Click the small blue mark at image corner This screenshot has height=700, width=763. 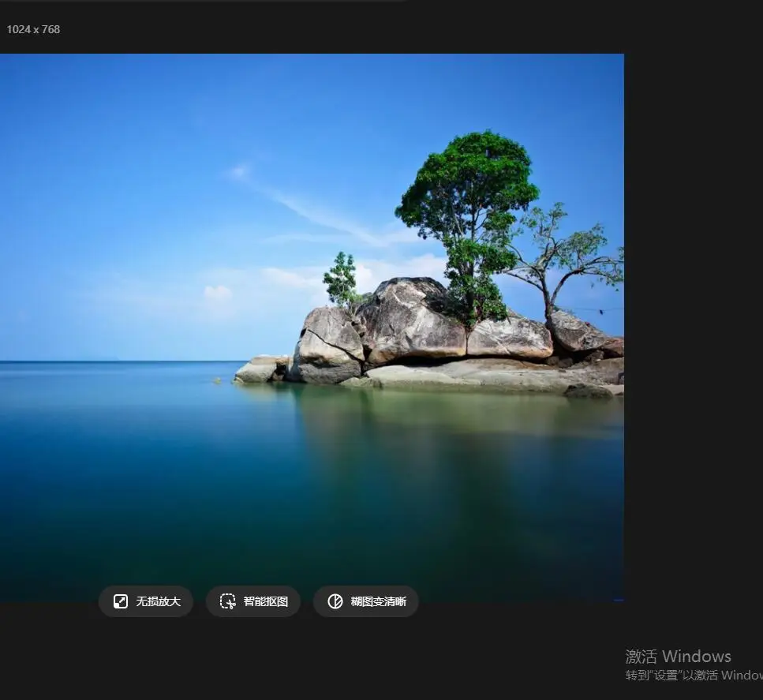[x=619, y=600]
